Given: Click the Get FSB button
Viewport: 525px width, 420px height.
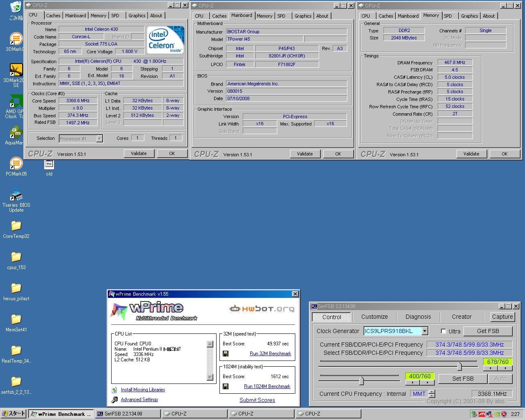Looking at the screenshot, I should [x=488, y=331].
